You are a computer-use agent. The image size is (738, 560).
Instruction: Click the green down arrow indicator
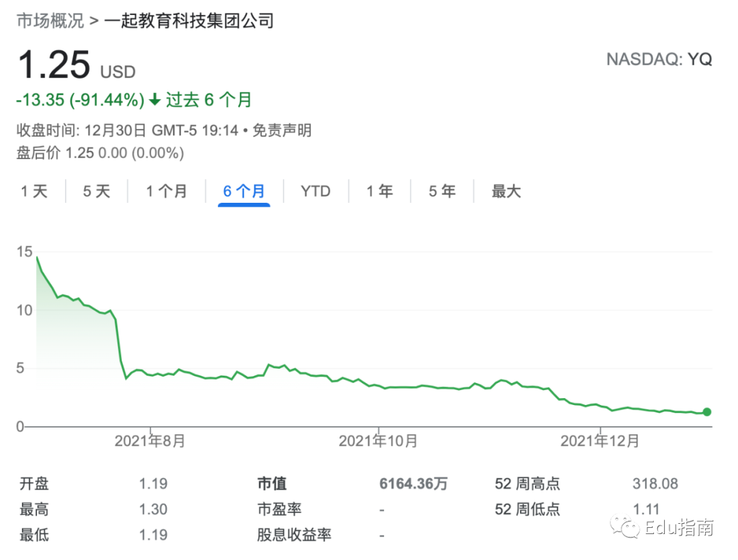point(155,100)
